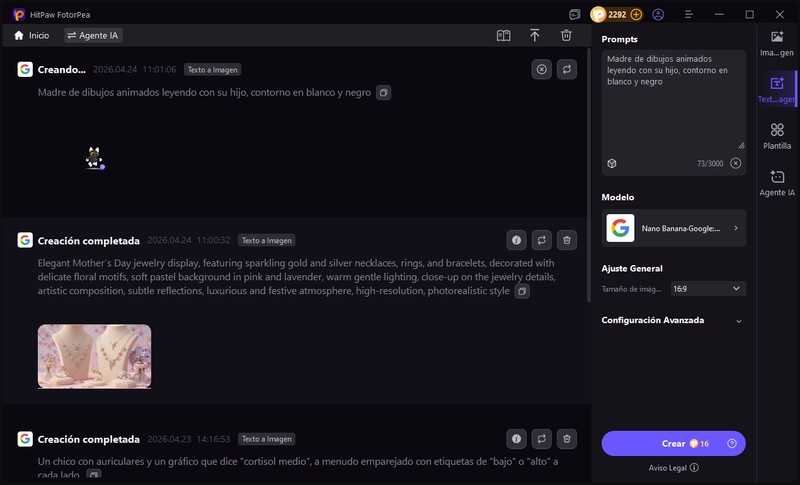
Task: Click the random prompt cube icon
Action: (612, 163)
